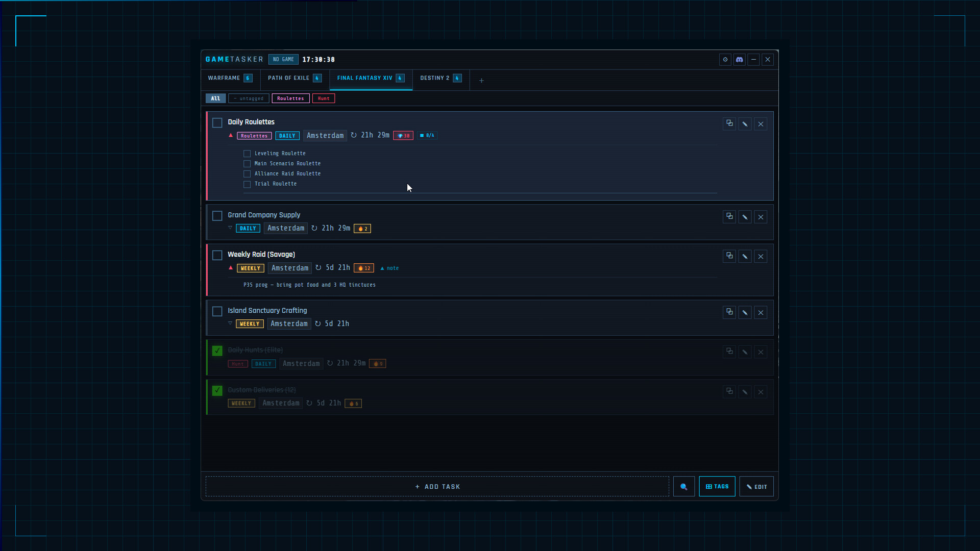Click the subtask counter 0/4 badge
This screenshot has height=551, width=980.
pyautogui.click(x=427, y=136)
